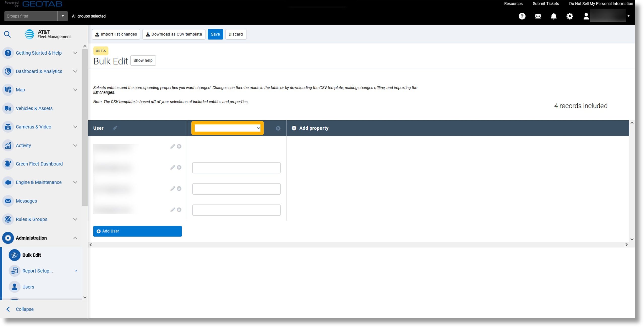Open the help question mark icon in top bar
This screenshot has width=644, height=327.
click(522, 16)
